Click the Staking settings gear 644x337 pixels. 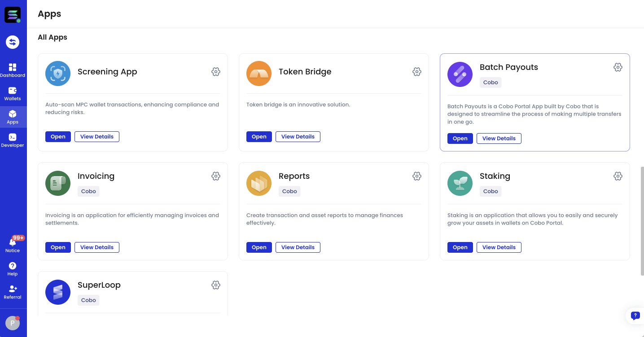[x=618, y=176]
